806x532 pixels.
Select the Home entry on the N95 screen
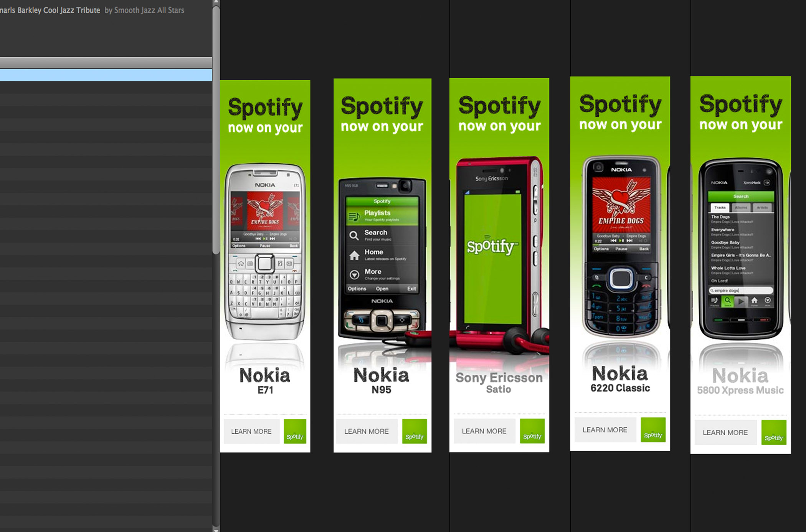(x=382, y=254)
